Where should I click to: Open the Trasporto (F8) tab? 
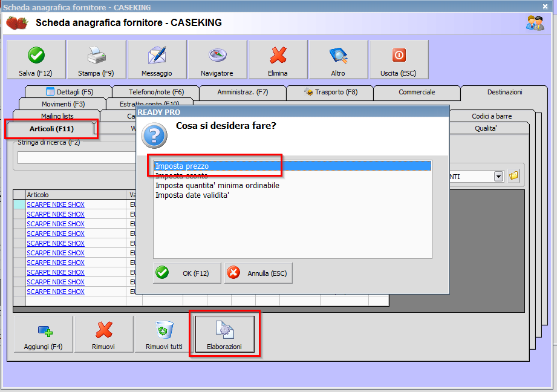click(330, 92)
